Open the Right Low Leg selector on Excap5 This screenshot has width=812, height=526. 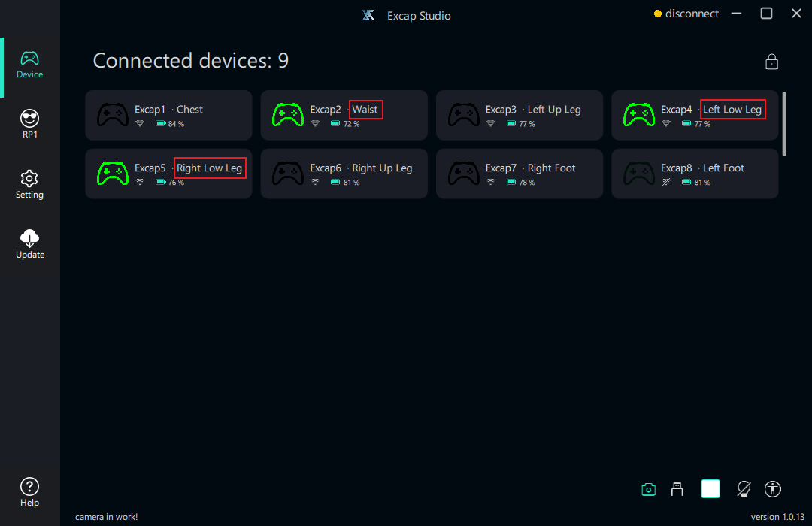point(210,168)
